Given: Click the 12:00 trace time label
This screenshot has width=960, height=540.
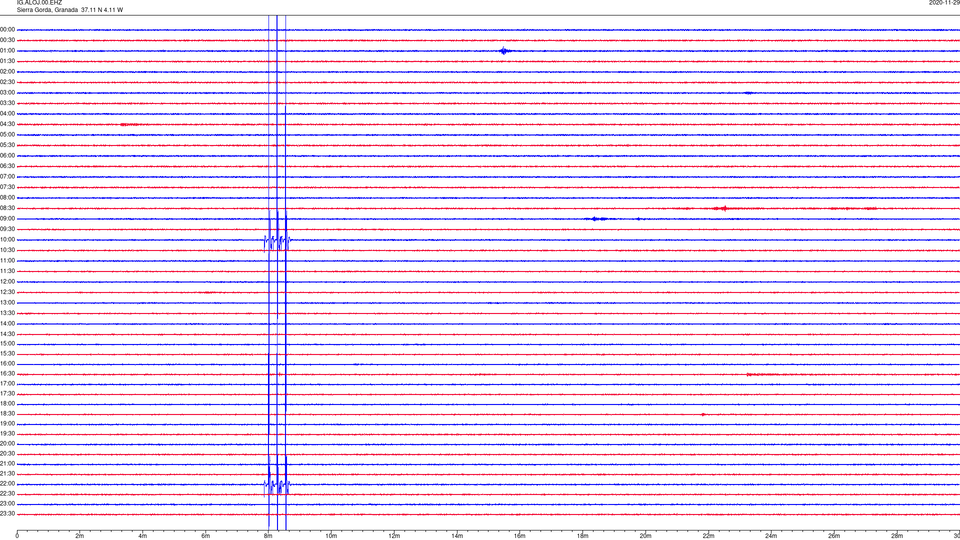Looking at the screenshot, I should click(x=7, y=282).
